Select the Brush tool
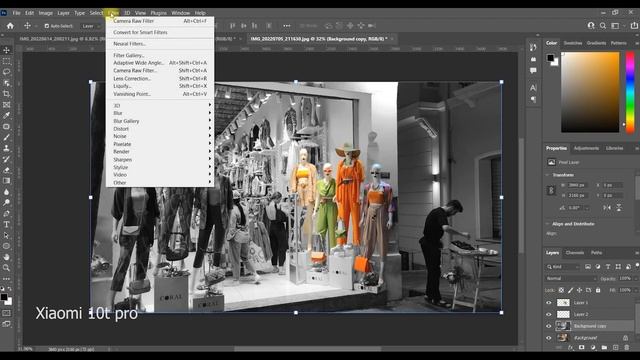The image size is (640, 360). click(7, 138)
